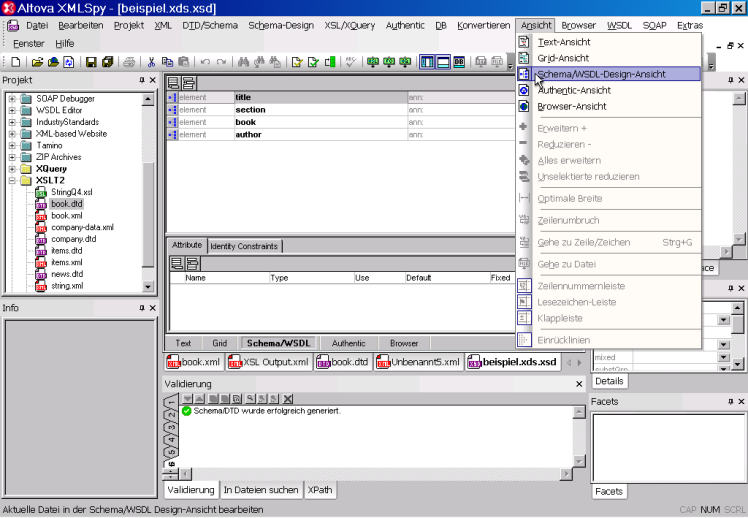Open the DTD/Schema menu
Image resolution: width=748 pixels, height=518 pixels.
210,25
